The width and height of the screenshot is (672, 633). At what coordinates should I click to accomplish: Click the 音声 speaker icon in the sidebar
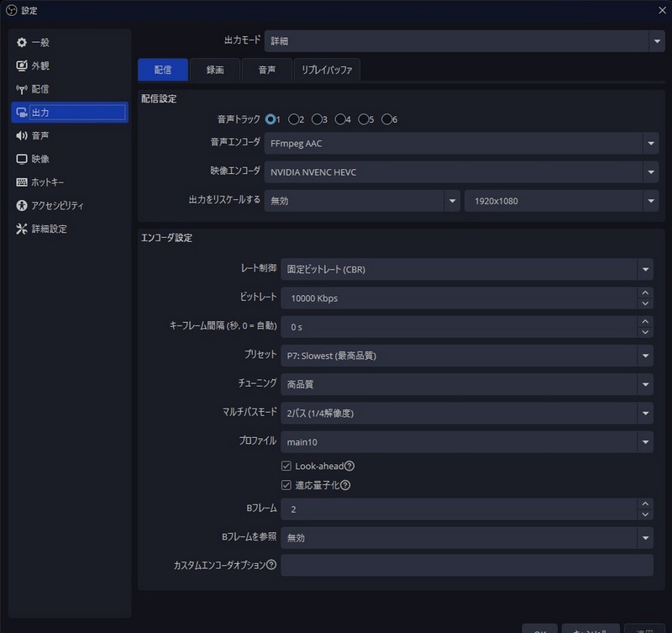point(22,135)
